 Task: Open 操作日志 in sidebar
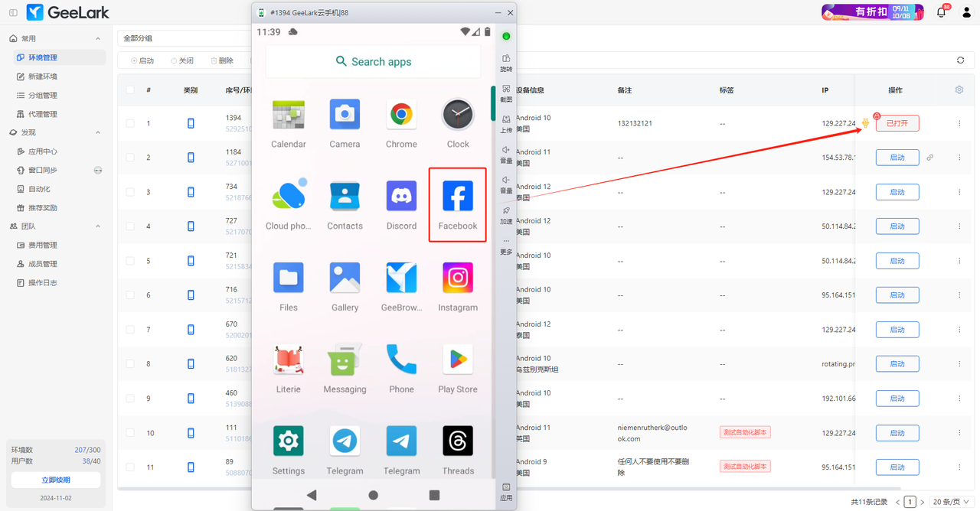59,283
